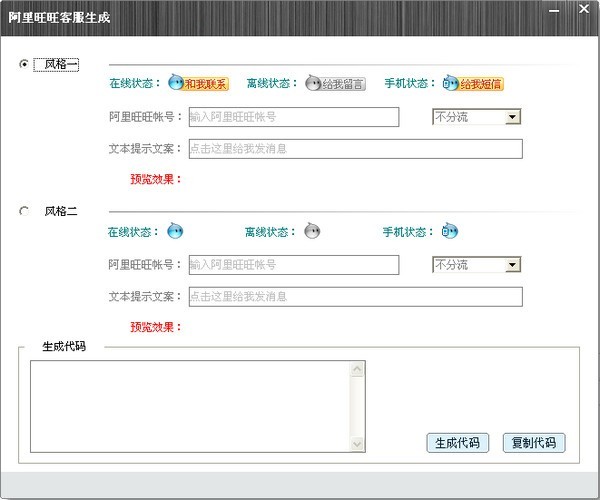Close the 阿里旺旺客服生成 window

coord(584,9)
